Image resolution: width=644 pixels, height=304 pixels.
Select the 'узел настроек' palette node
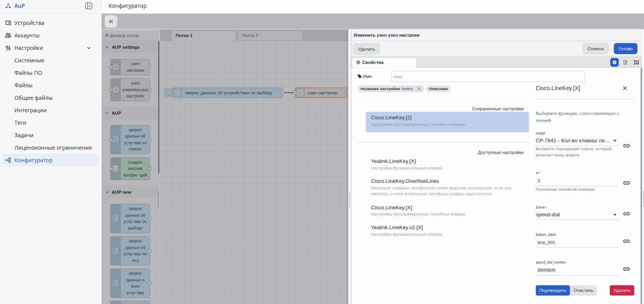130,67
